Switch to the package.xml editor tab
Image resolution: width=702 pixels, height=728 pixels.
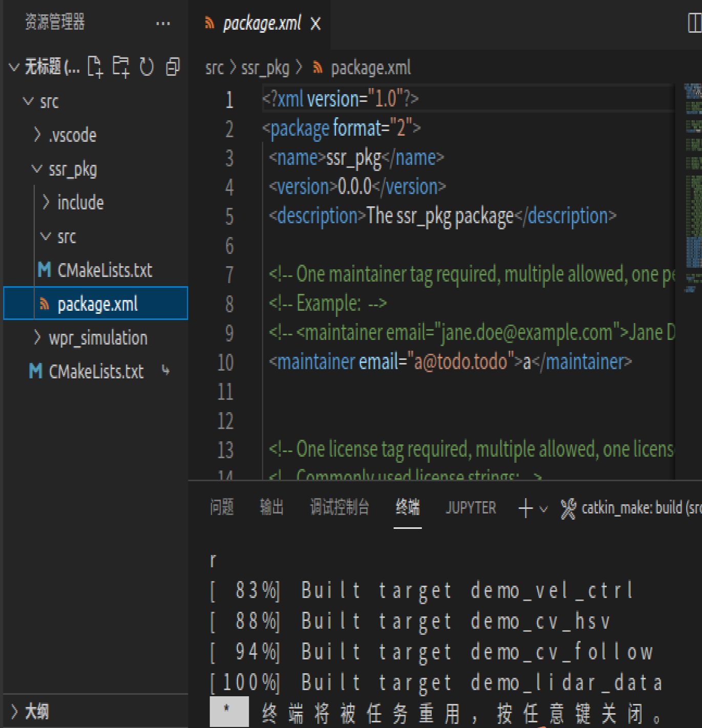coord(262,24)
